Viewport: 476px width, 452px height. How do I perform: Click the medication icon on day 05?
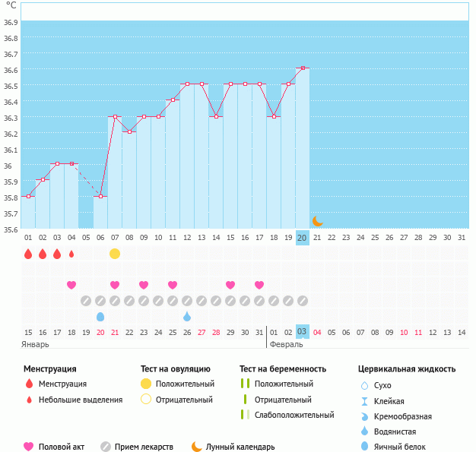[x=86, y=301]
